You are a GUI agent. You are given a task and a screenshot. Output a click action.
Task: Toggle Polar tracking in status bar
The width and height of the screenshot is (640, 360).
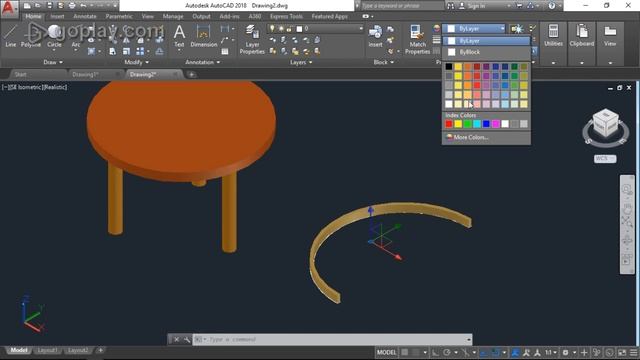point(447,352)
